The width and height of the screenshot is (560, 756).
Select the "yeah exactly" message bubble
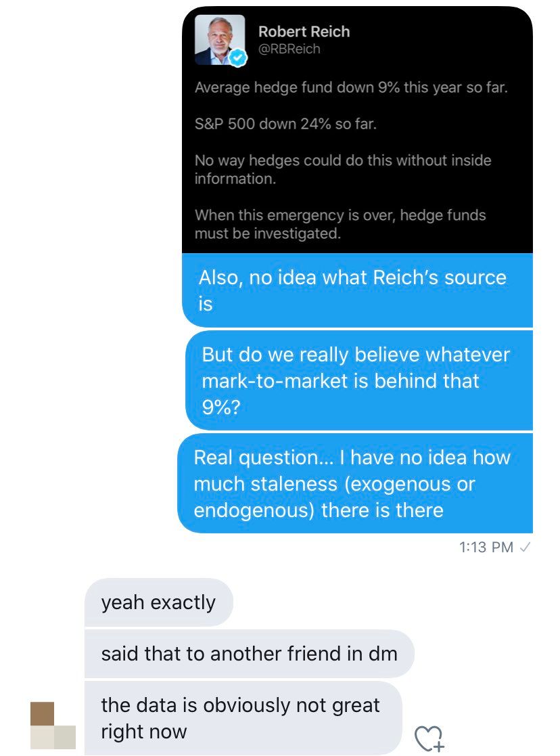coord(158,602)
